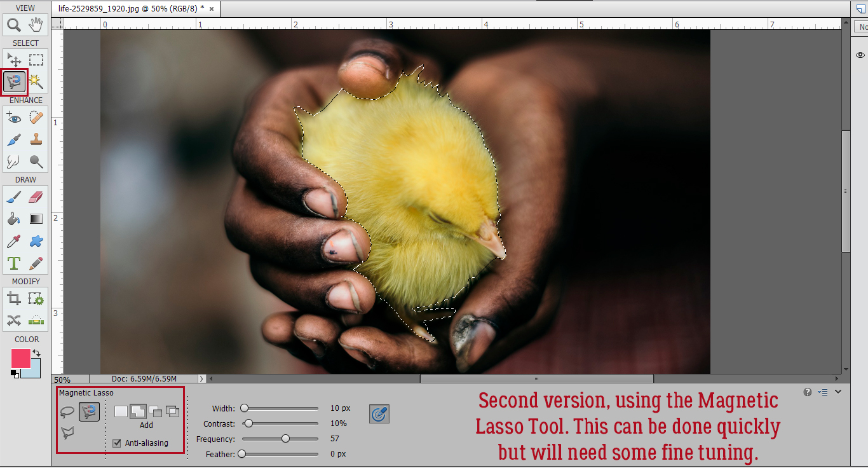
Task: Select the Straighten tool
Action: 36,320
